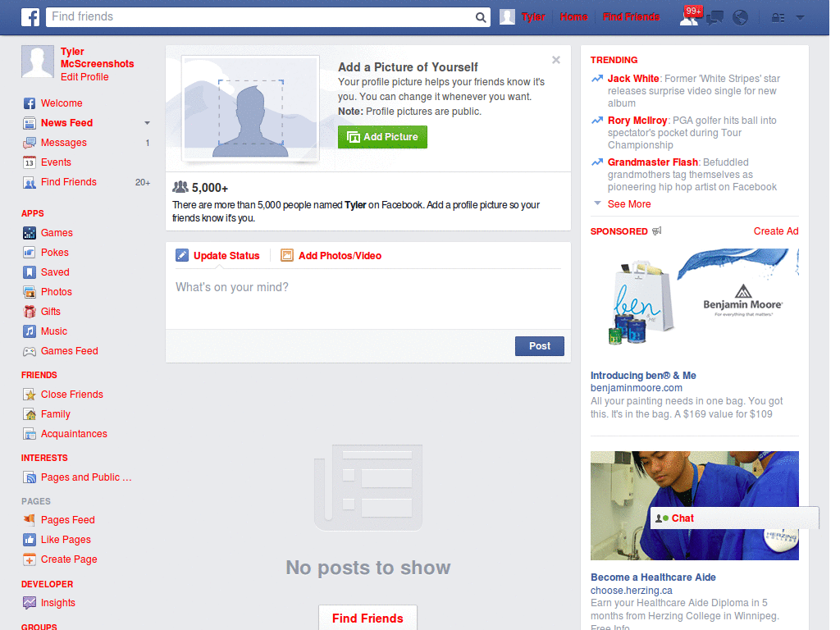Click the What's on your mind field

point(368,299)
